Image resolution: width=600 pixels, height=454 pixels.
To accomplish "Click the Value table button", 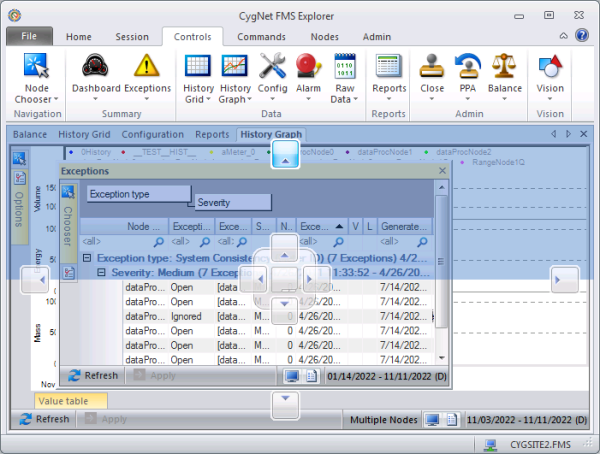I will [70, 401].
